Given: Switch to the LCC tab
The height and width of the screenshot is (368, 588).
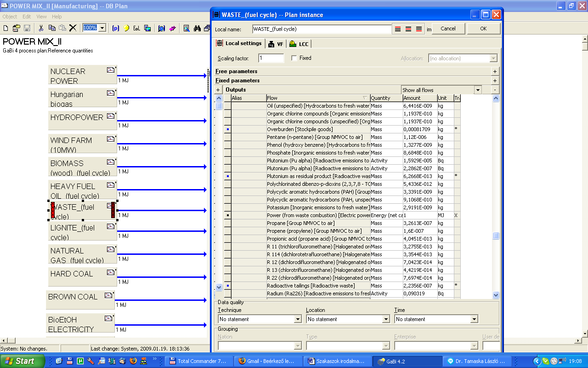Looking at the screenshot, I should 299,44.
